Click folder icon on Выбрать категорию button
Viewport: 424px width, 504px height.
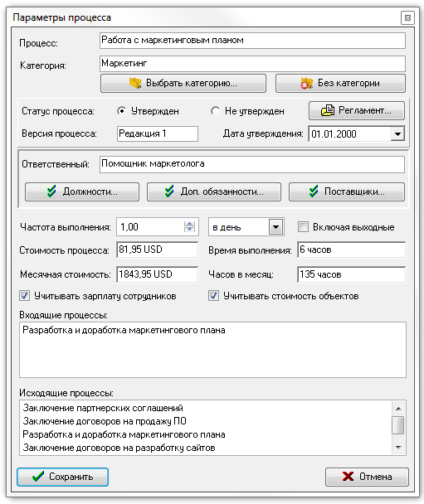click(x=135, y=83)
